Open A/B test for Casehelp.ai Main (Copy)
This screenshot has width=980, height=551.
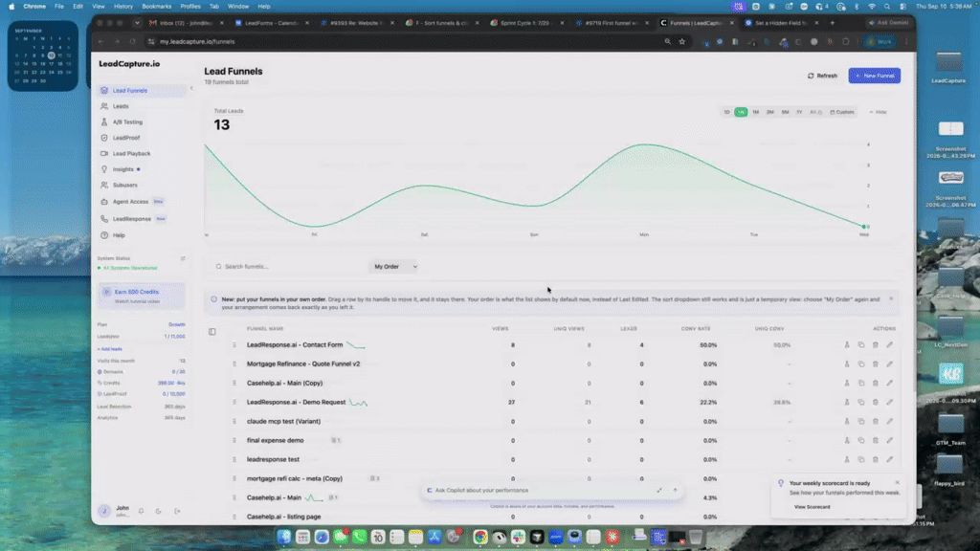click(847, 383)
